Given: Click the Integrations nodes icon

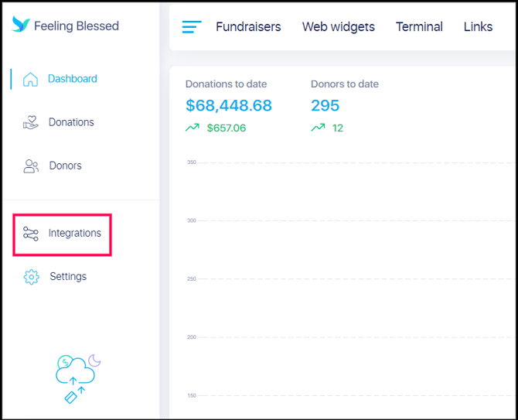Looking at the screenshot, I should point(31,234).
